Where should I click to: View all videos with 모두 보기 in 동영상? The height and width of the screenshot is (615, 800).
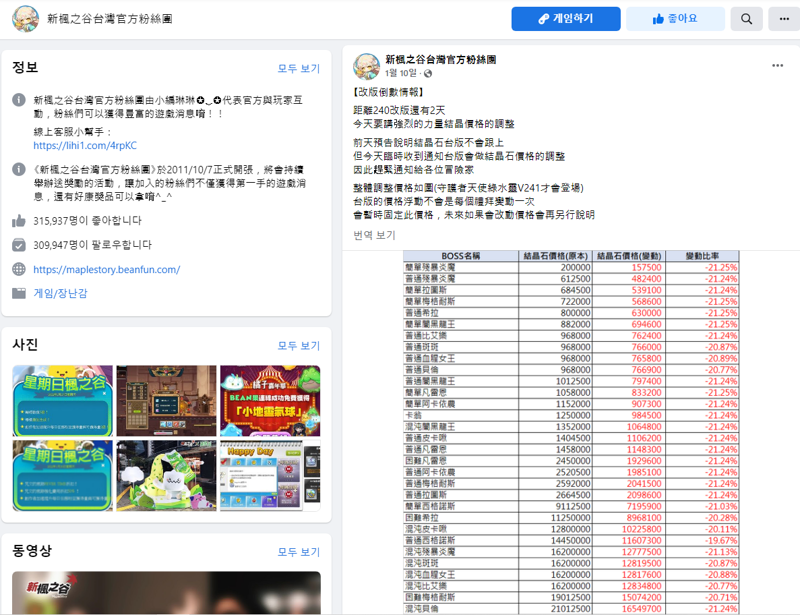pyautogui.click(x=298, y=552)
